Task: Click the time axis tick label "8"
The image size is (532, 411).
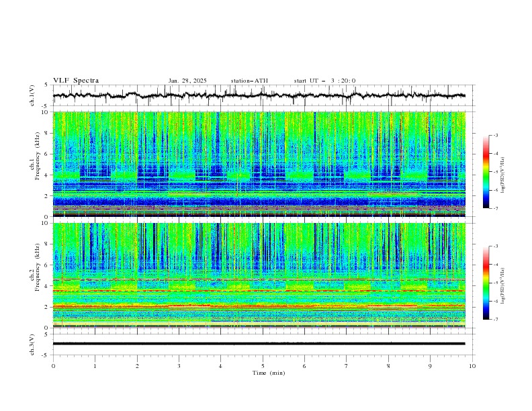Action: pyautogui.click(x=388, y=366)
